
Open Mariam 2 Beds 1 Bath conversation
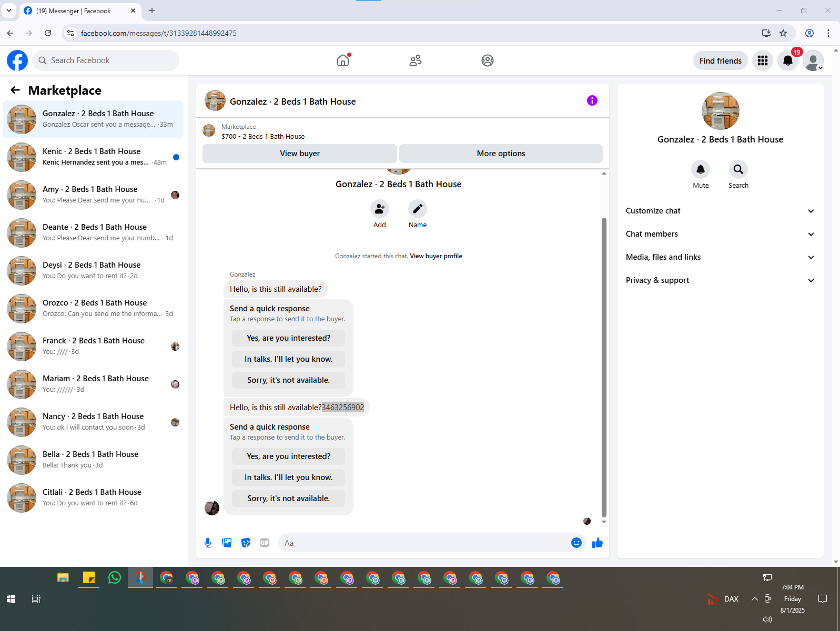94,384
